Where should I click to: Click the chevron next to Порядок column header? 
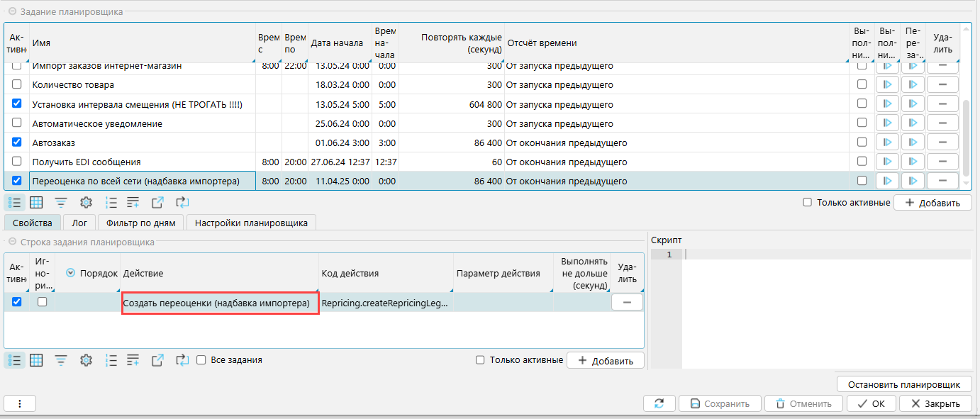[70, 273]
